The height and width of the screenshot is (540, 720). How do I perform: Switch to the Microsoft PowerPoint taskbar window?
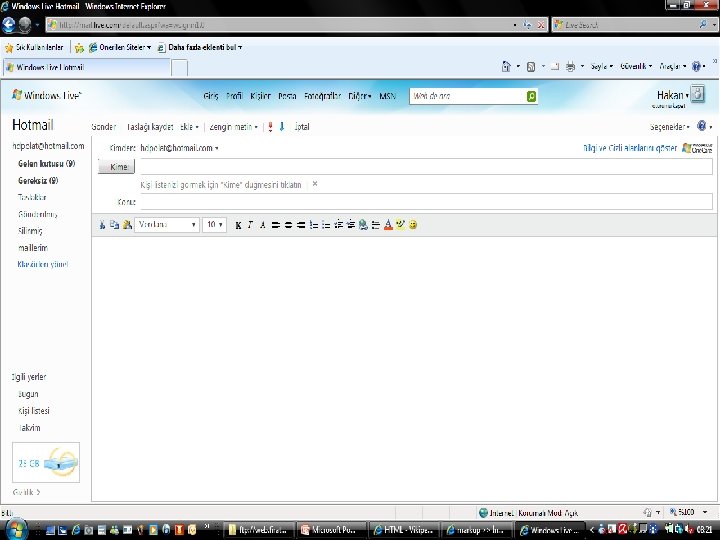[332, 530]
